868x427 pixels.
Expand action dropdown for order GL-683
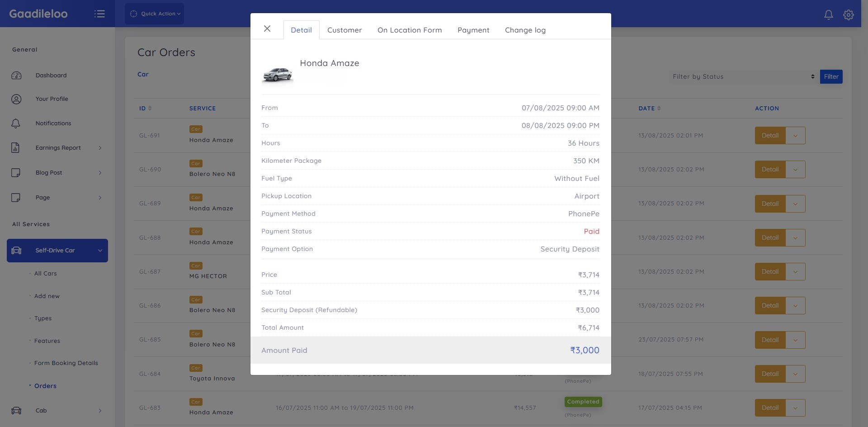795,408
